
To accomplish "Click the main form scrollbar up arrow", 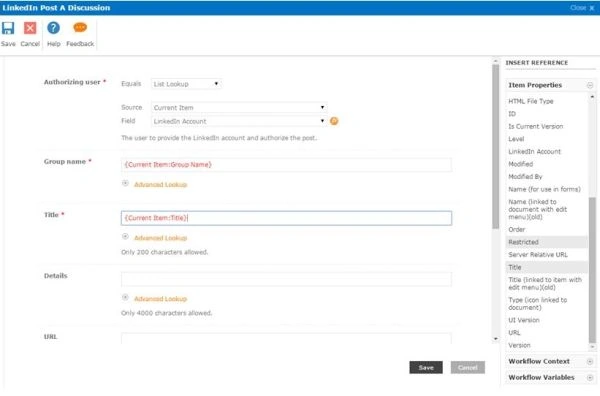I will point(496,61).
